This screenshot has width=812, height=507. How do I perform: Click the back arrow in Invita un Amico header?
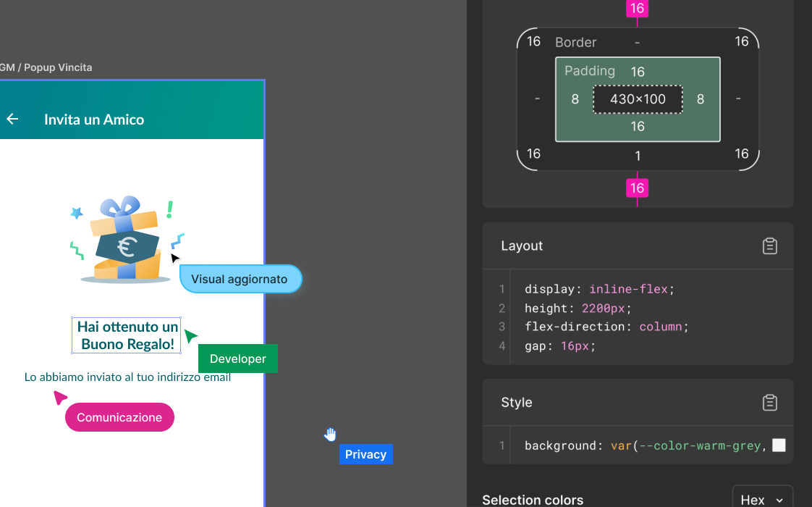coord(12,120)
